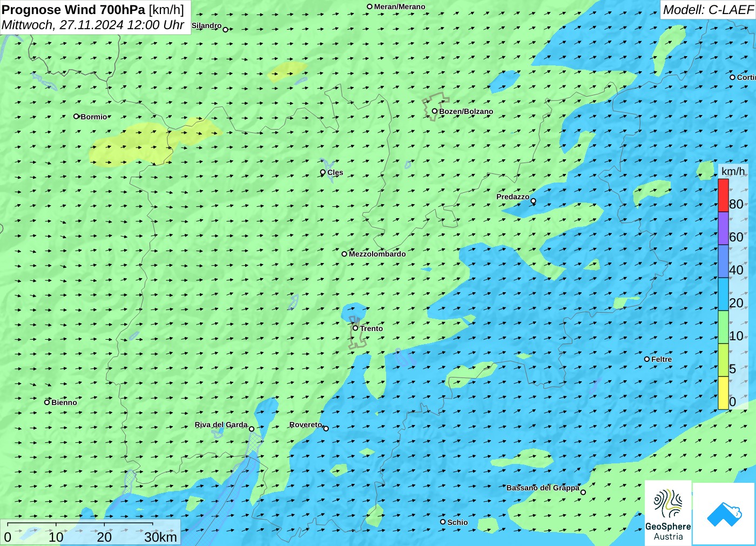
Task: Click the Bormio location marker
Action: pyautogui.click(x=77, y=116)
